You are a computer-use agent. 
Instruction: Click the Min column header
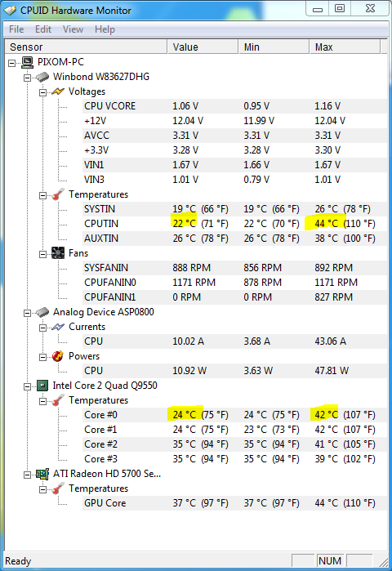click(x=274, y=47)
